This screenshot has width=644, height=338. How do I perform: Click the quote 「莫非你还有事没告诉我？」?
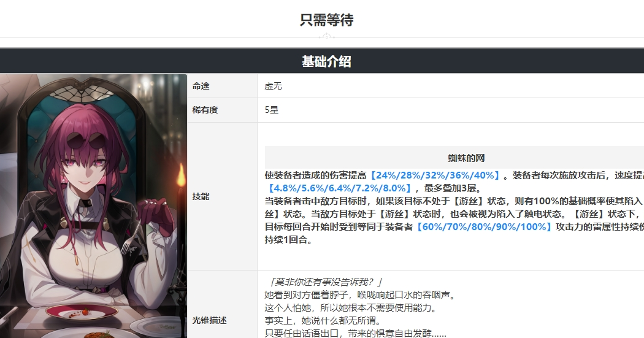325,282
